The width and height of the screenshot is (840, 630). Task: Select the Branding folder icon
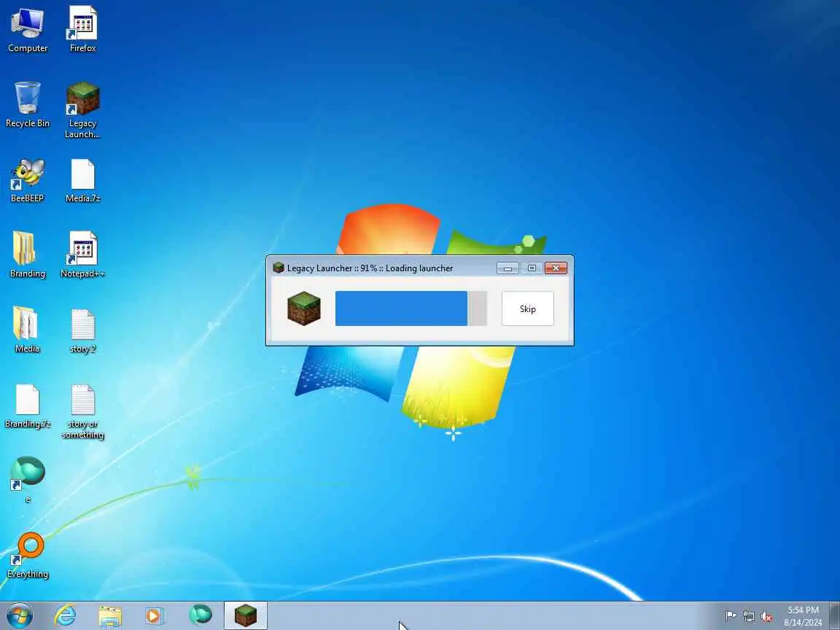[x=27, y=255]
